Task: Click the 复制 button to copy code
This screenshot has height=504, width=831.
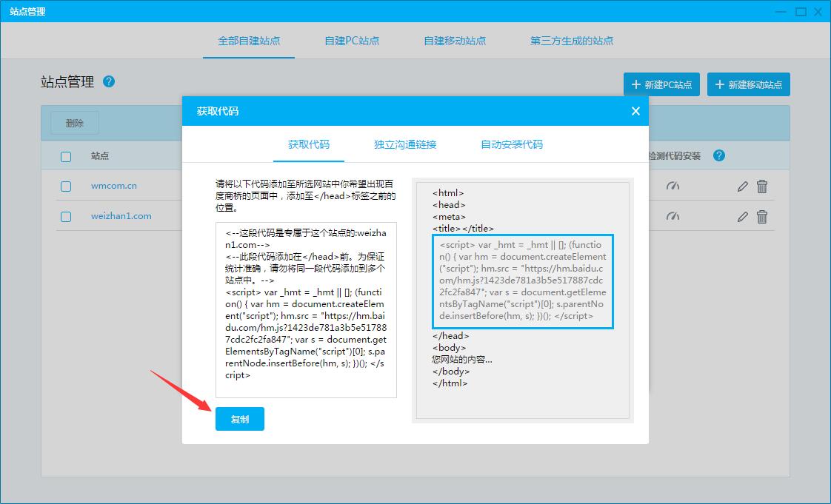Action: (239, 418)
